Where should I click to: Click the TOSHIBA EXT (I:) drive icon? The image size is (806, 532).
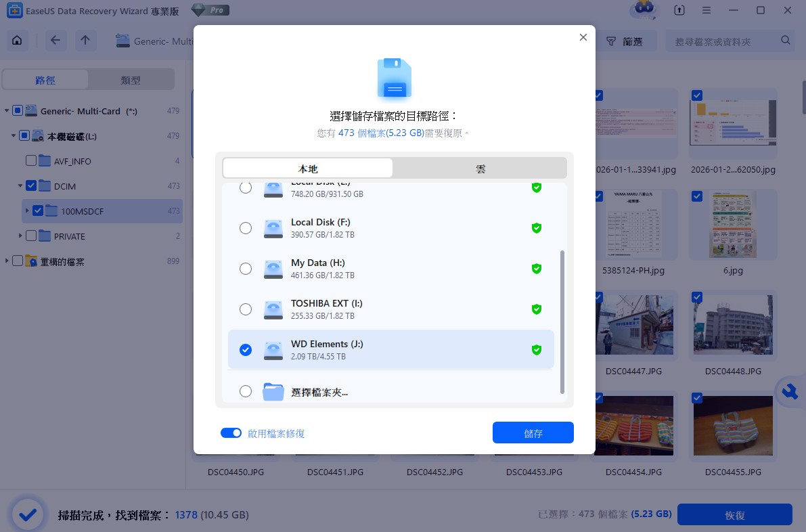pyautogui.click(x=273, y=309)
